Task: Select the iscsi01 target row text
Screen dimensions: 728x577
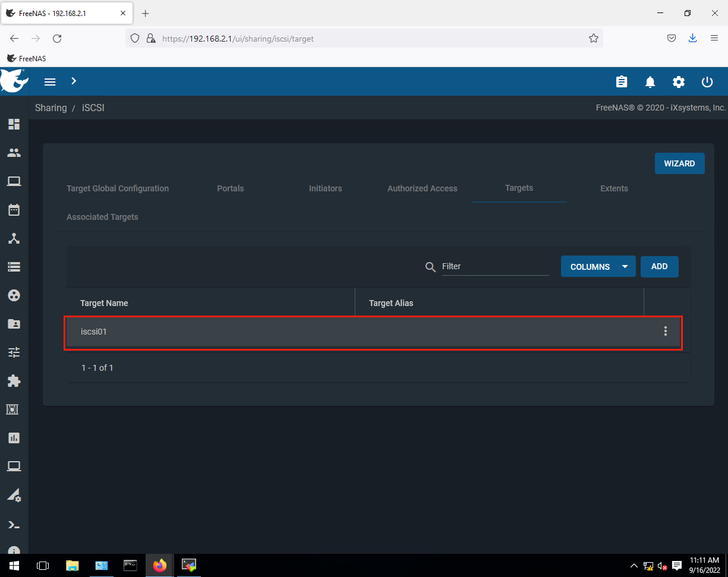Action: [94, 332]
